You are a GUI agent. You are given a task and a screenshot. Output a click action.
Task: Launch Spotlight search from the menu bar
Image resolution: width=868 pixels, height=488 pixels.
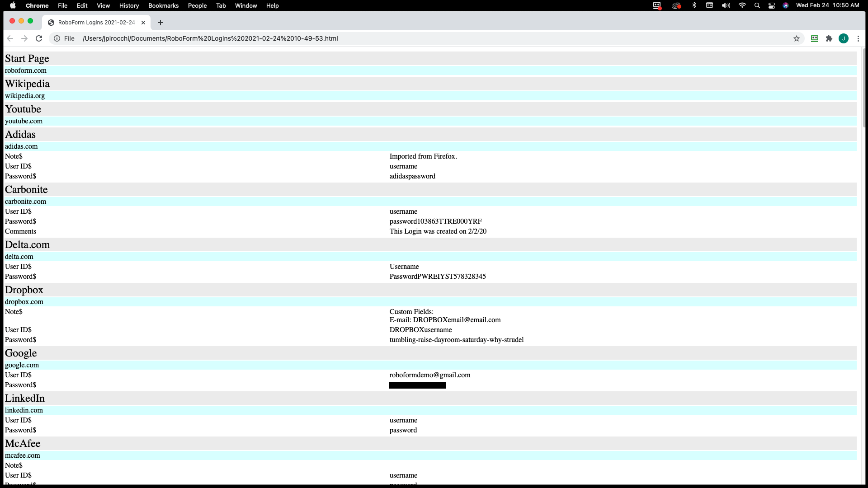pos(757,5)
